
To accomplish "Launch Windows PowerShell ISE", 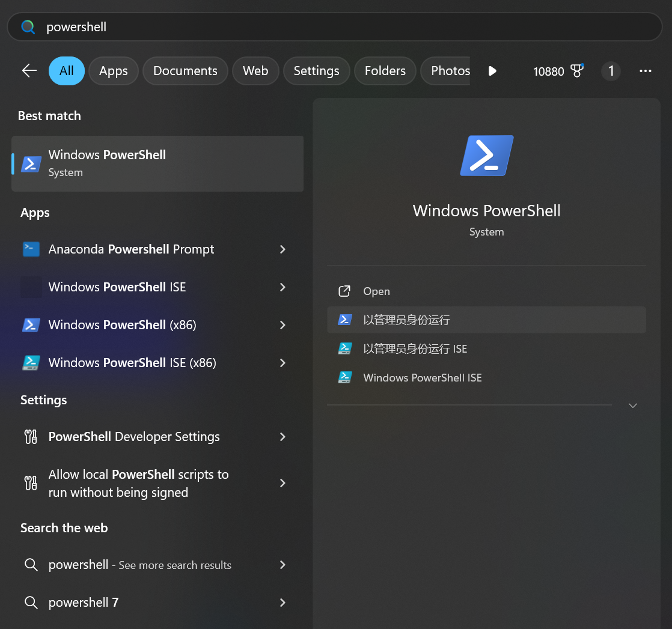I will [x=117, y=287].
